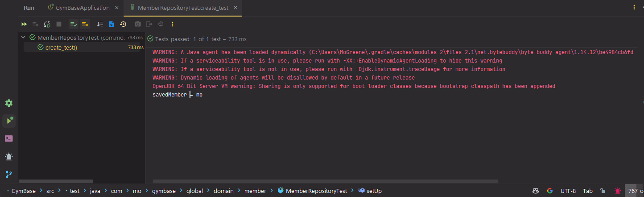
Task: Click java breadcrumb item
Action: point(95,191)
